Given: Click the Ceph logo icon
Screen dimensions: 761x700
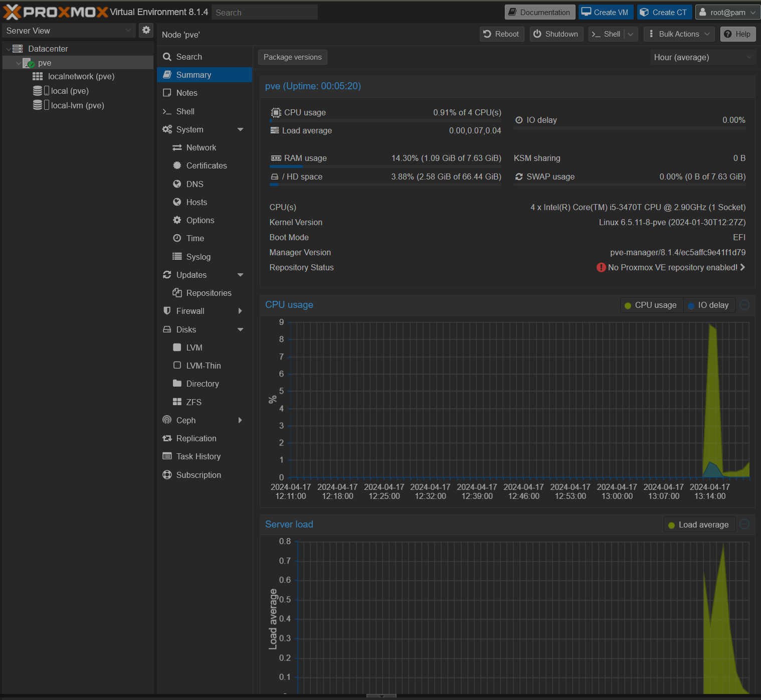Looking at the screenshot, I should [x=167, y=420].
